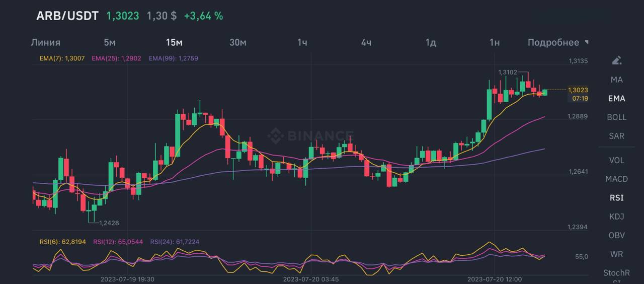
Task: Toggle the StochR sub-indicator
Action: coord(616,273)
